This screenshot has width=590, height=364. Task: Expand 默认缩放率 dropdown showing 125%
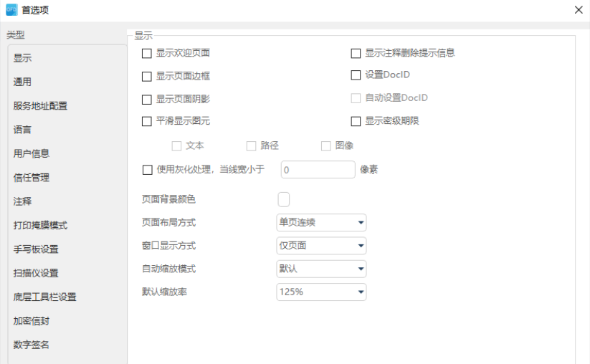point(321,292)
